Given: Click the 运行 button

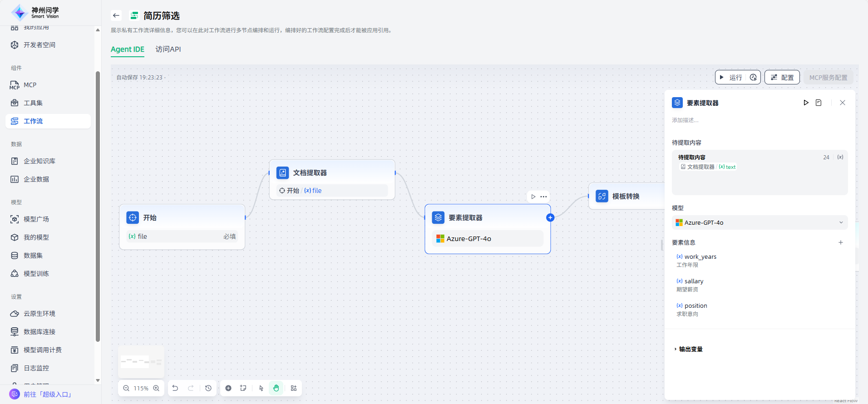Looking at the screenshot, I should pyautogui.click(x=731, y=78).
